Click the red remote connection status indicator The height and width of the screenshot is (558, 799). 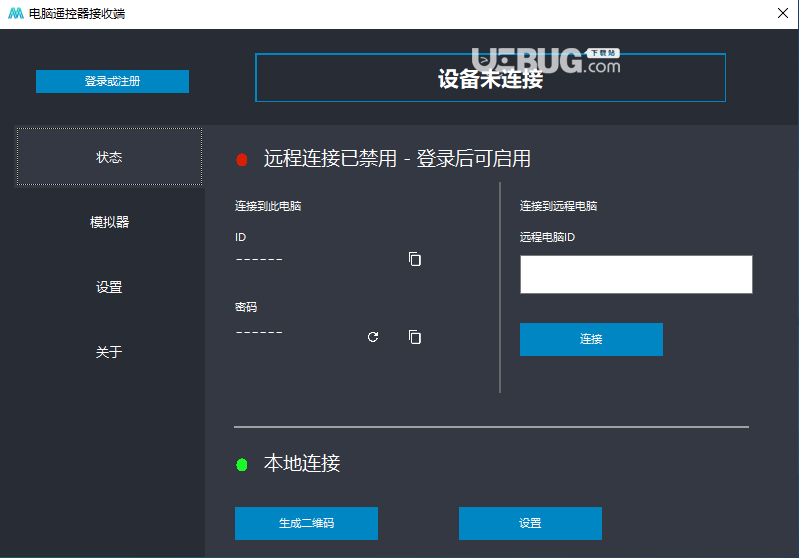point(242,160)
